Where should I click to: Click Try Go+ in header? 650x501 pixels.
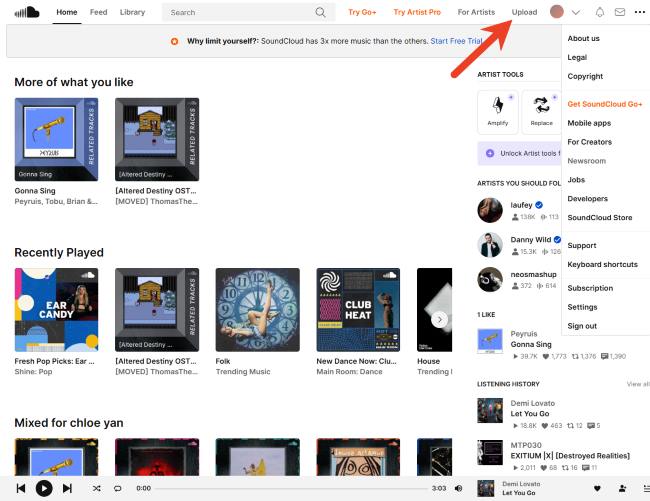point(362,12)
